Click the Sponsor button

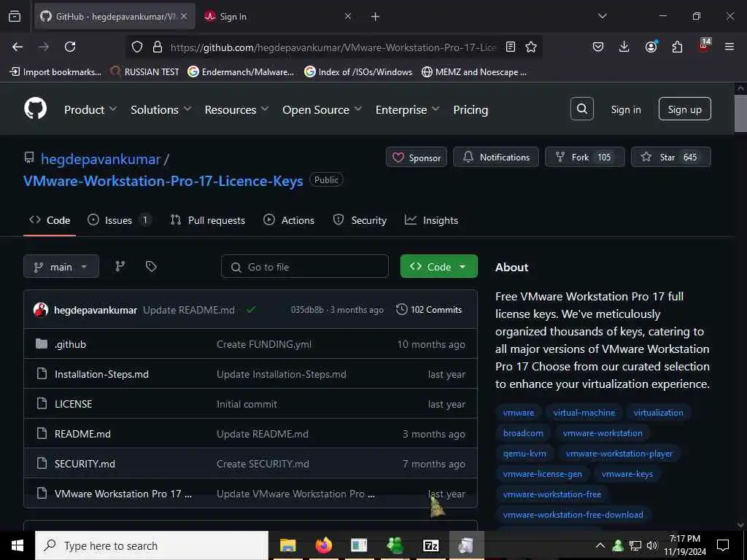[417, 157]
